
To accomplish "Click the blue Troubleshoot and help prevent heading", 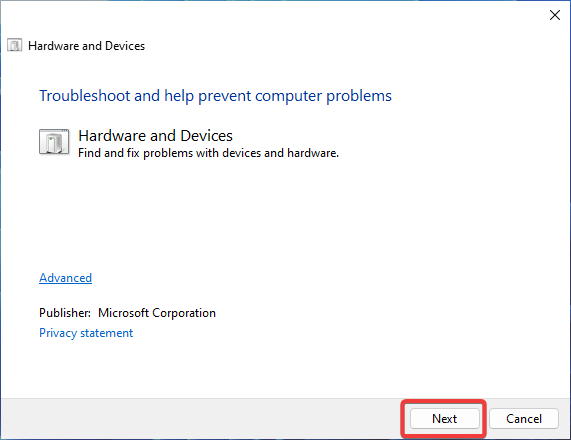I will click(x=215, y=96).
